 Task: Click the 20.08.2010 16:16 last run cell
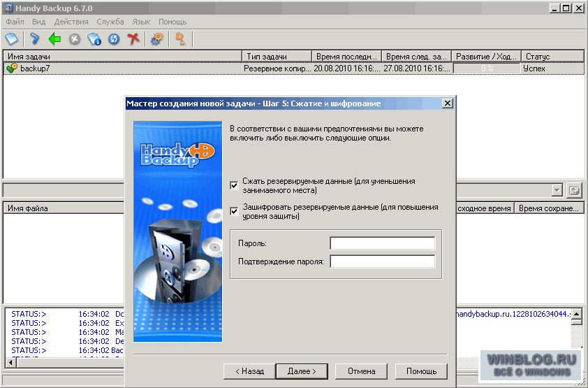pos(347,69)
